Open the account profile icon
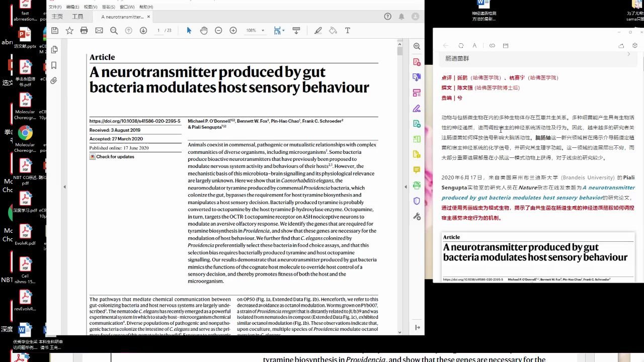Screen dimensions: 644x362 (416, 17)
